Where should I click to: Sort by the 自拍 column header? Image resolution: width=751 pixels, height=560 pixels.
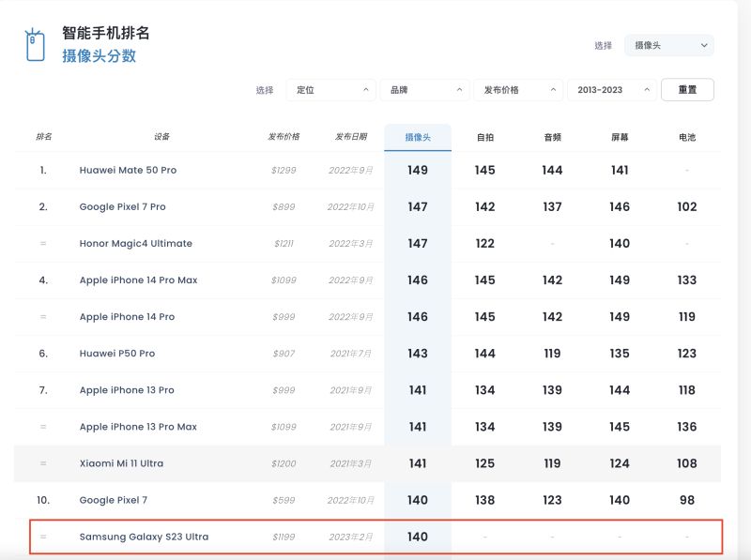pyautogui.click(x=484, y=137)
